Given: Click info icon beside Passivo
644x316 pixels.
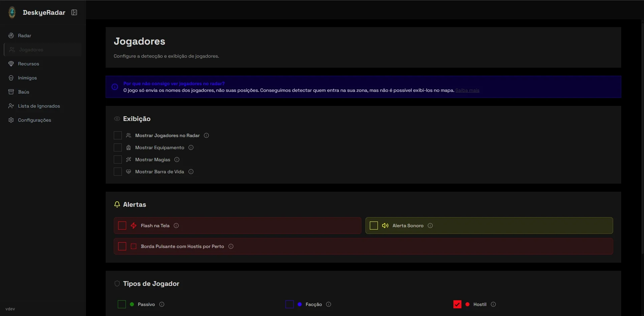Looking at the screenshot, I should (x=162, y=304).
